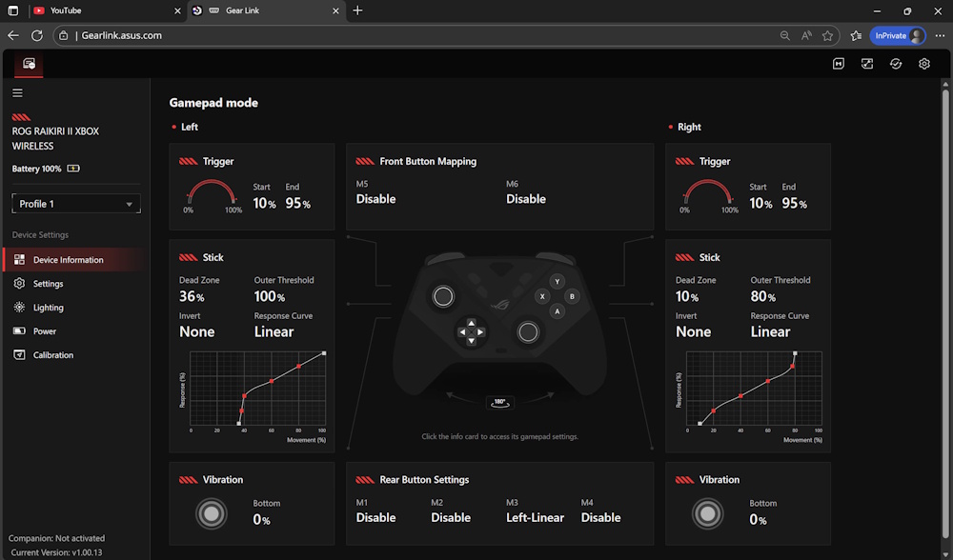Click the battery icon next to Battery 100%
This screenshot has height=560, width=953.
(x=73, y=169)
